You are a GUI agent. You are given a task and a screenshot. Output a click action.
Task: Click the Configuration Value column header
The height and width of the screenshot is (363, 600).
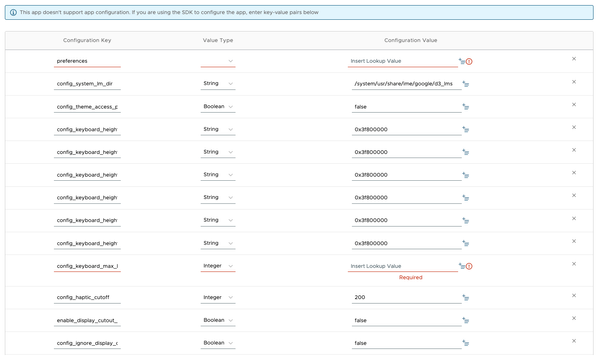click(411, 40)
